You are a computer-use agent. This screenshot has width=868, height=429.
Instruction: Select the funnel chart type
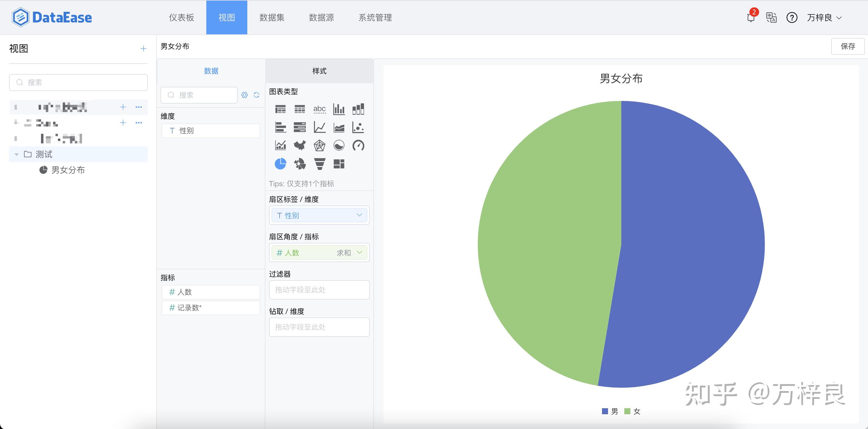click(319, 164)
